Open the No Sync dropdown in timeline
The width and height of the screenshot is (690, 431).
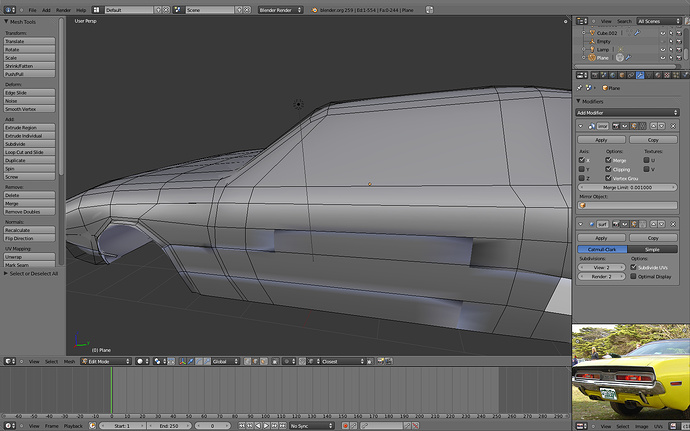coord(312,426)
